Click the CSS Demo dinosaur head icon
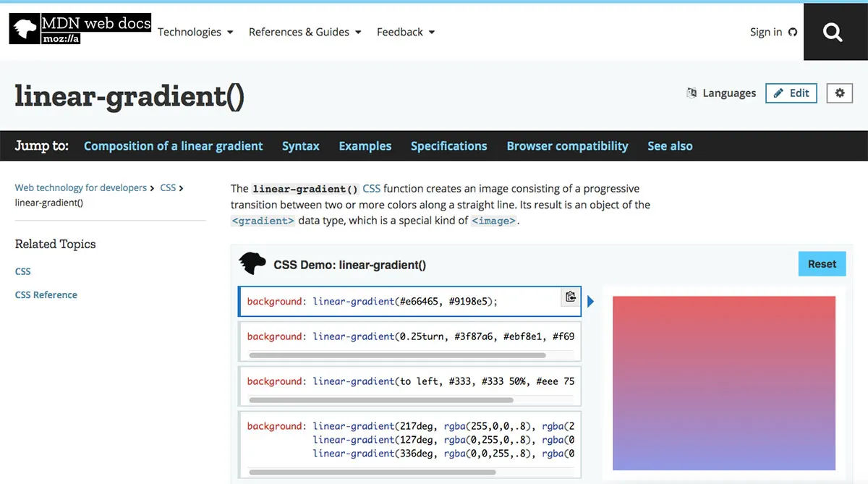Image resolution: width=868 pixels, height=484 pixels. (x=252, y=263)
